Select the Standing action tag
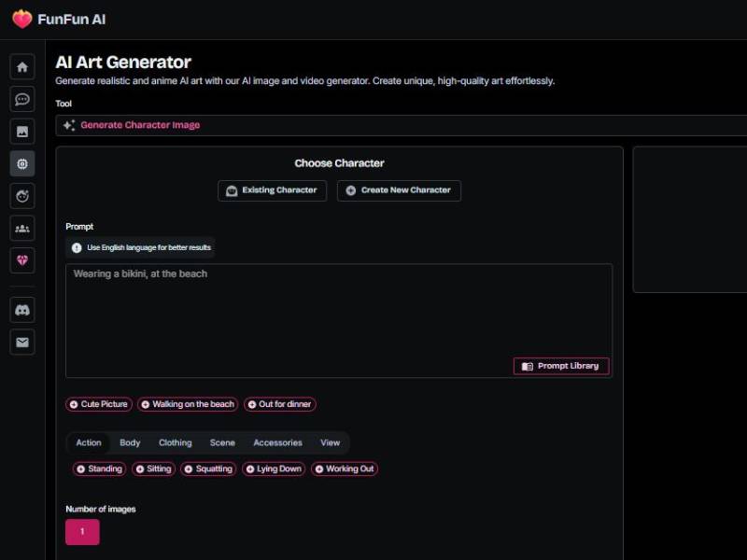Screen dimensions: 747x560 (x=98, y=469)
